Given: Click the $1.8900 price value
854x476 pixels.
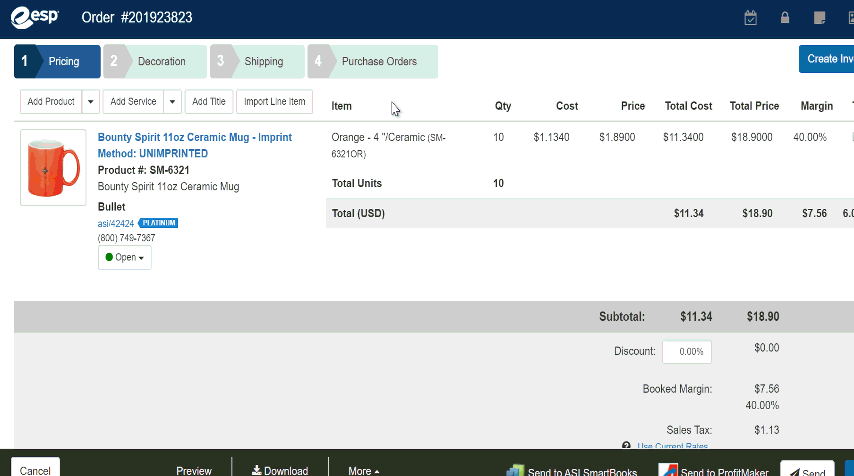Looking at the screenshot, I should (617, 137).
